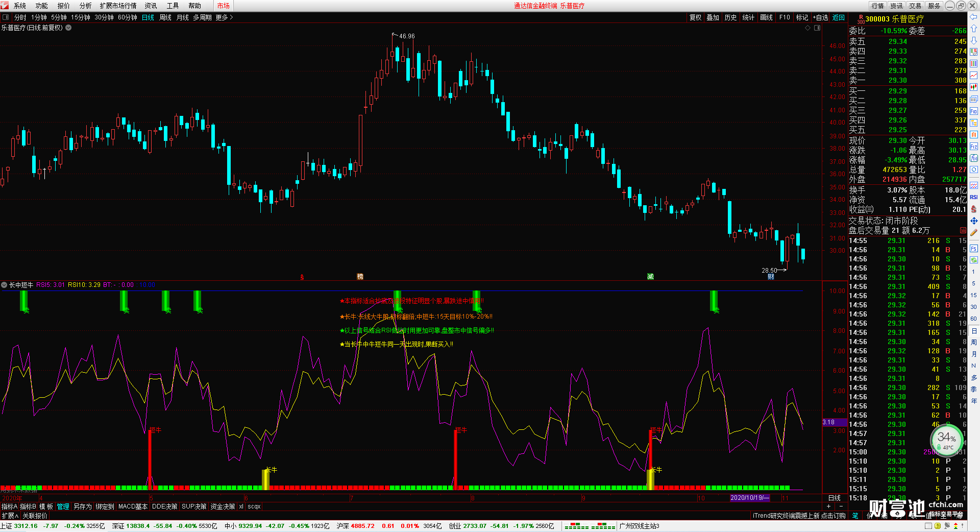
Task: Toggle the 60-minute period in right sidebar
Action: point(974,319)
